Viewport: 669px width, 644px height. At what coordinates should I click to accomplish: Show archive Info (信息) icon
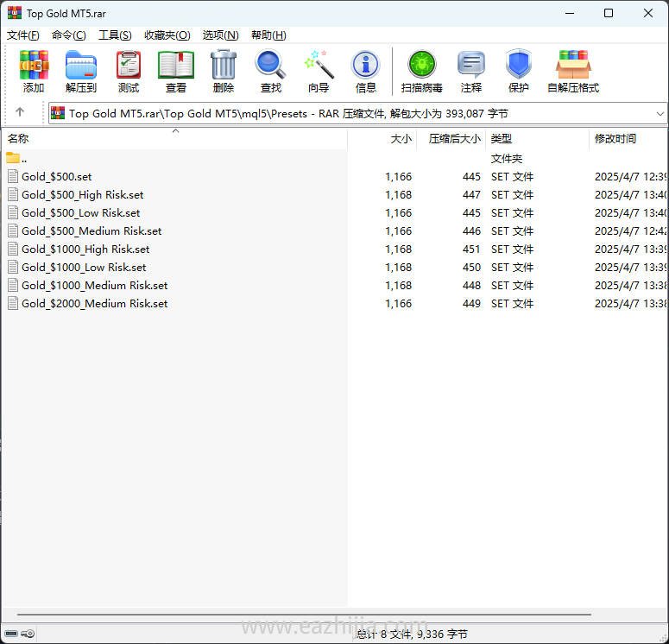point(366,72)
